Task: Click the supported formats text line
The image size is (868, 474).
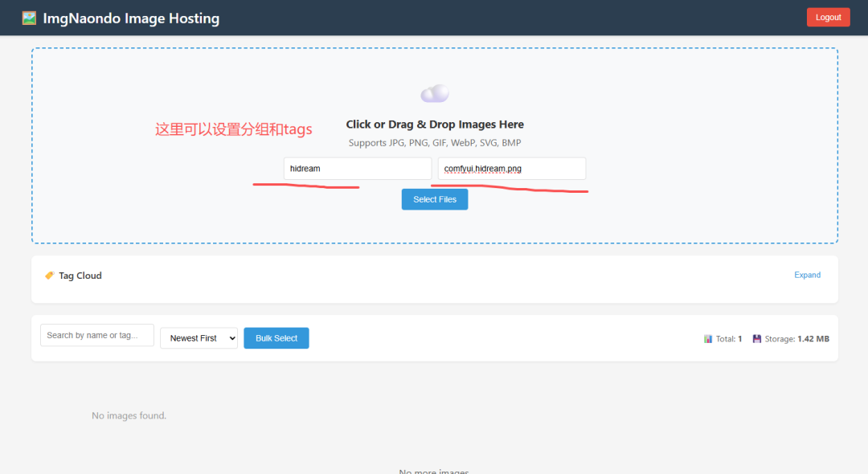Action: click(435, 143)
